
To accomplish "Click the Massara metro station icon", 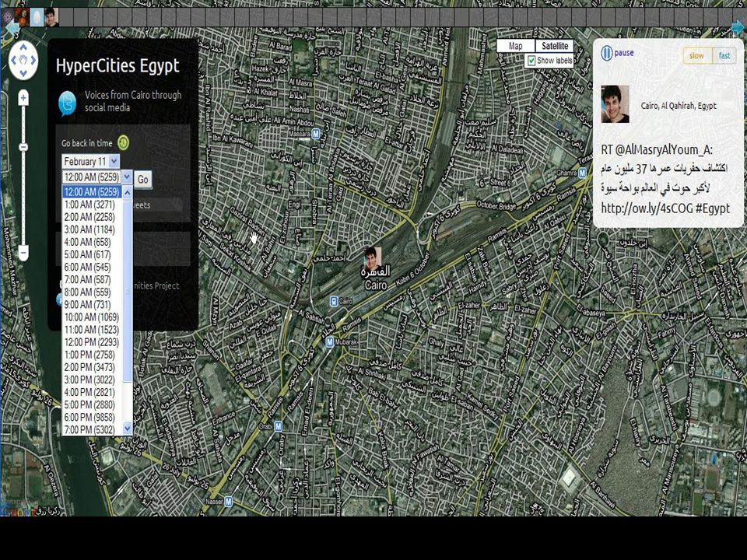I will pyautogui.click(x=315, y=134).
